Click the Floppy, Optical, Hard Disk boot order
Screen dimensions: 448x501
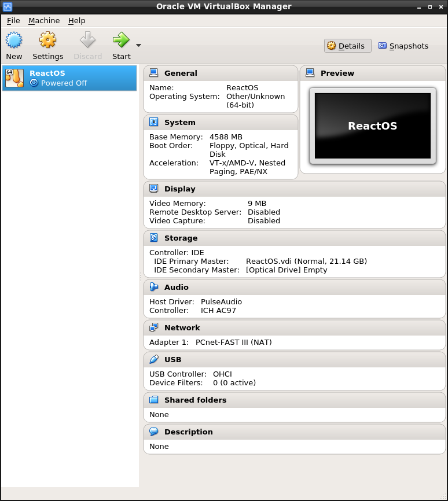[249, 150]
